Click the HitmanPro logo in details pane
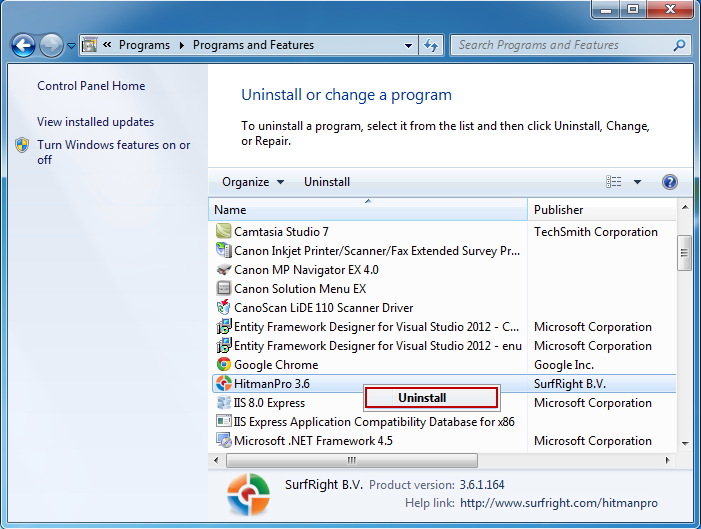This screenshot has height=529, width=701. [249, 495]
